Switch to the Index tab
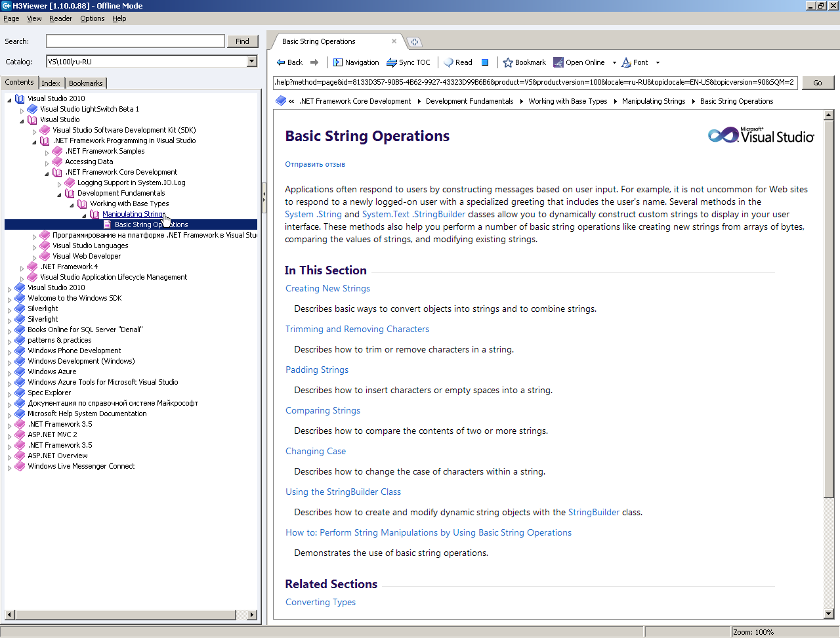 (x=51, y=83)
